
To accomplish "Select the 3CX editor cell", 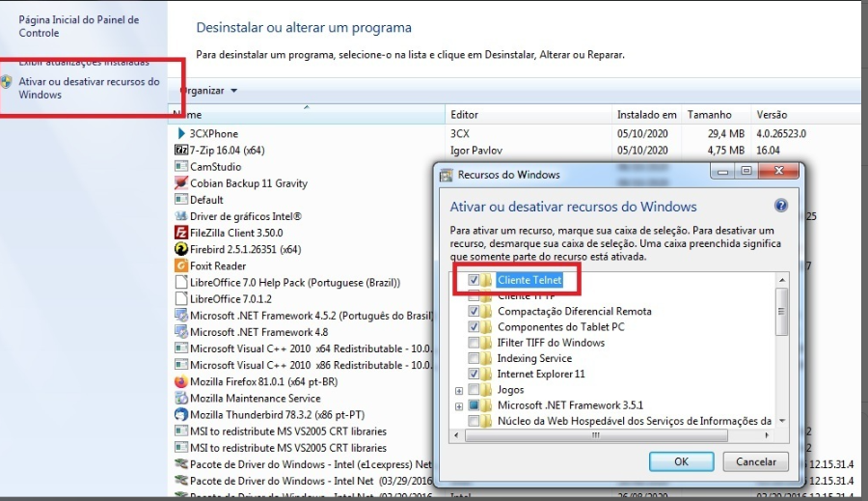I will point(459,133).
